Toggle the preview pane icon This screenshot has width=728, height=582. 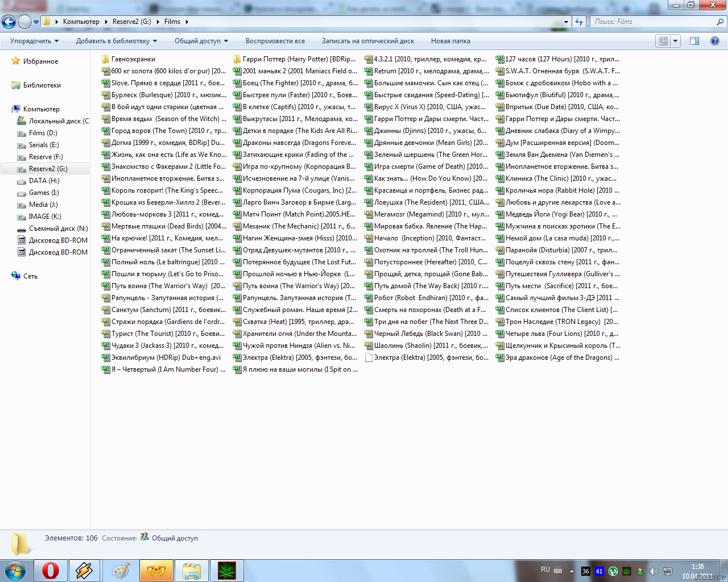[694, 41]
